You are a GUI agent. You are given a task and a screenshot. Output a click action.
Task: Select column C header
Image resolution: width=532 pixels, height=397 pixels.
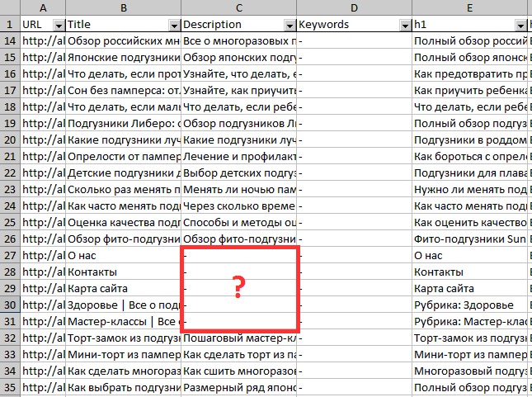(x=239, y=7)
